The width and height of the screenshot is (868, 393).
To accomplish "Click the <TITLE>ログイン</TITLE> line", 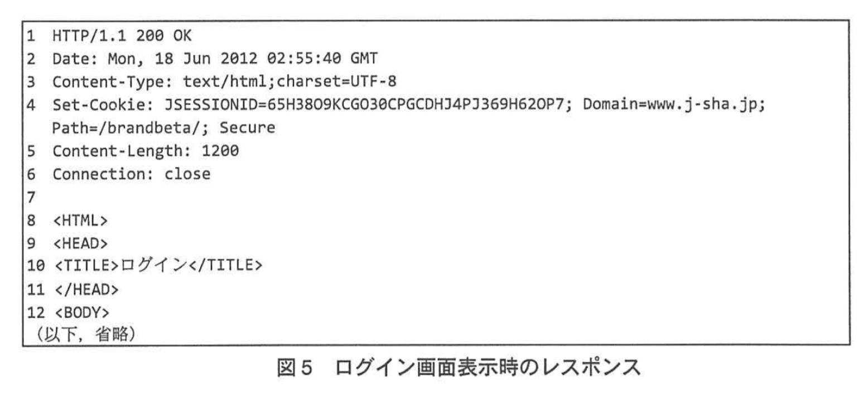I will pos(158,266).
